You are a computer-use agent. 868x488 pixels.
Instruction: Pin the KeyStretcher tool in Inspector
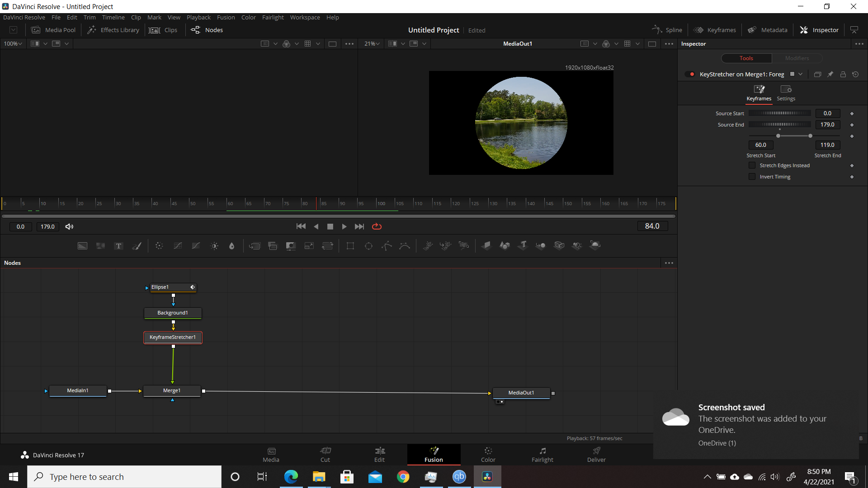(x=830, y=74)
